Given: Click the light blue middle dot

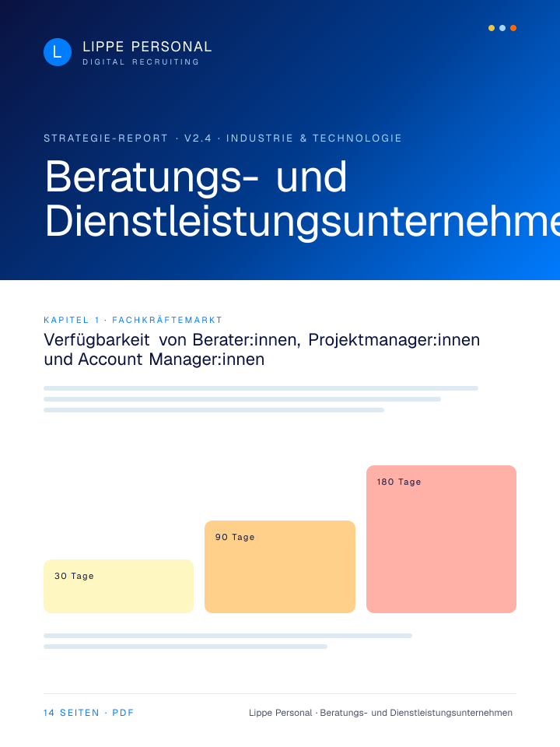Looking at the screenshot, I should tap(502, 28).
